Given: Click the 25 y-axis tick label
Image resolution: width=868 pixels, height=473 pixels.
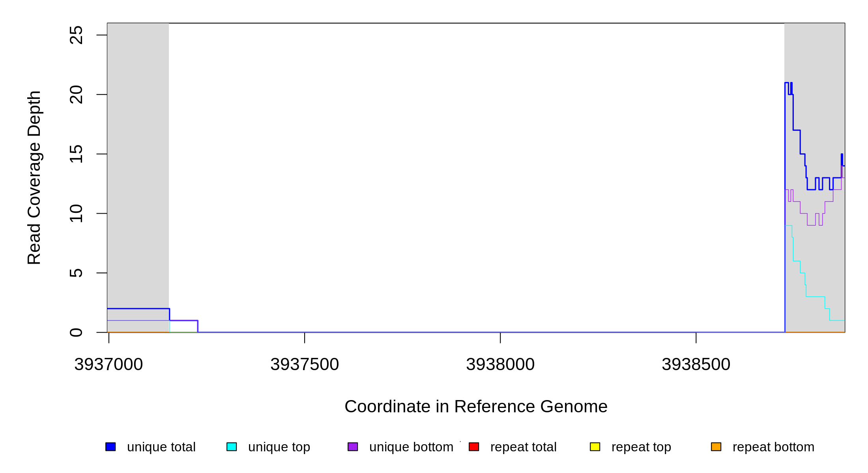Looking at the screenshot, I should [76, 35].
